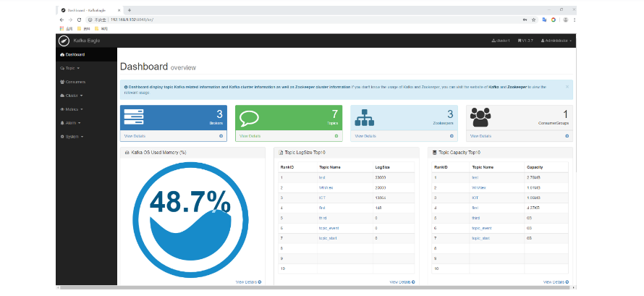This screenshot has width=644, height=296.
Task: Open the second bookmark folder in bookmarks bar
Action: tap(101, 28)
